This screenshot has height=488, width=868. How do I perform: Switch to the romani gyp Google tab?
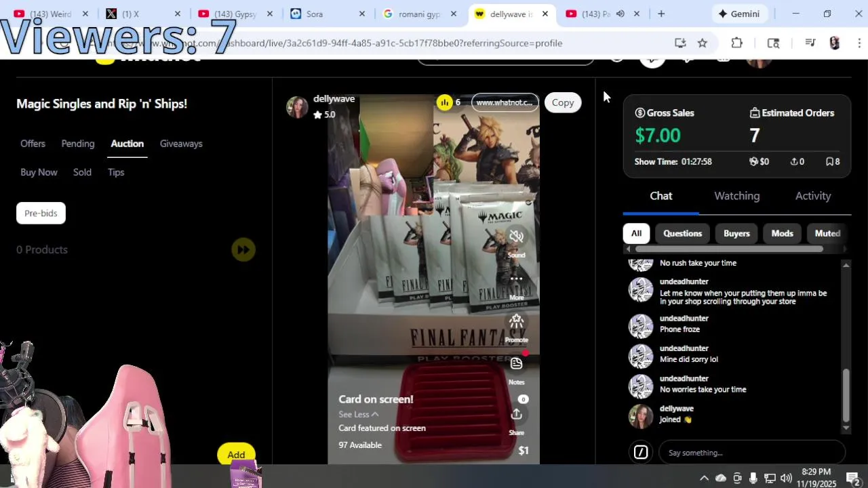419,14
